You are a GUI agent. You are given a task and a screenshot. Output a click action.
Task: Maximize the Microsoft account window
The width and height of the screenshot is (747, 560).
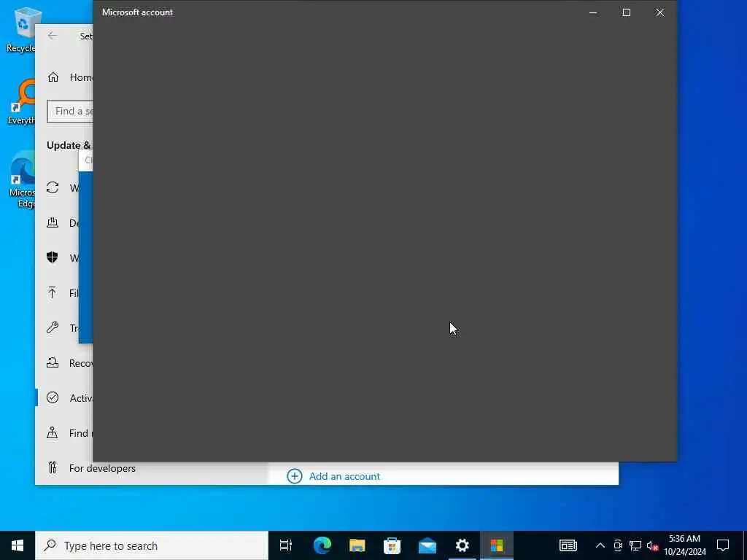pyautogui.click(x=627, y=12)
